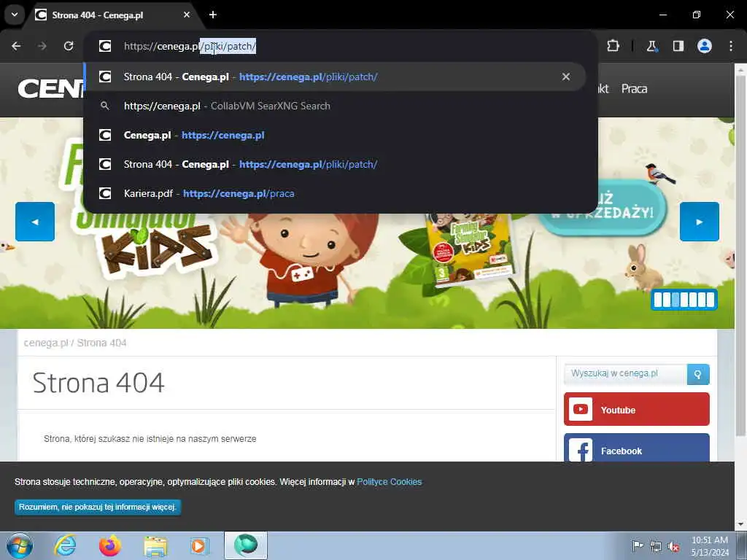Screen dimensions: 747x560
Task: Open the Youtube sidebar button
Action: [636, 409]
